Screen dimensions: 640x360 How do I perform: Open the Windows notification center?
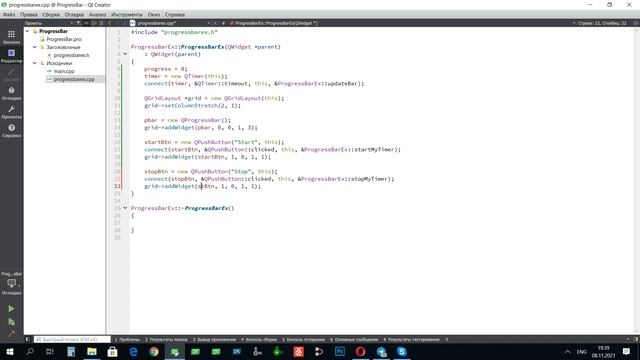click(x=626, y=351)
